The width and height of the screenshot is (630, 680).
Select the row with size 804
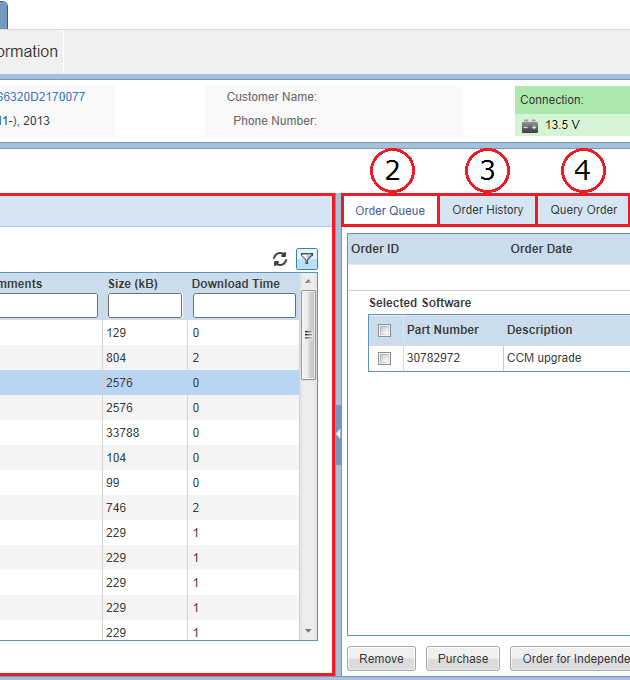150,358
